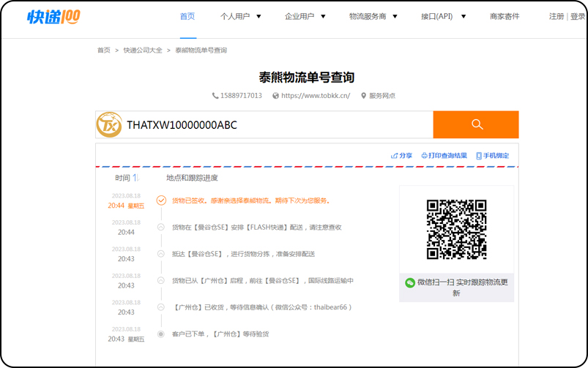Go to 商家寄件 page
This screenshot has height=368, width=588.
click(x=505, y=17)
